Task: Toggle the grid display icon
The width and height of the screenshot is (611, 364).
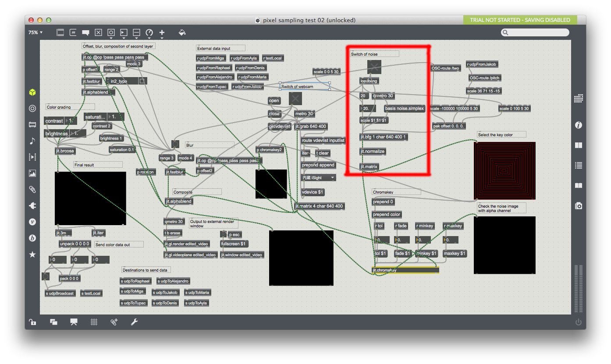Action: click(94, 322)
